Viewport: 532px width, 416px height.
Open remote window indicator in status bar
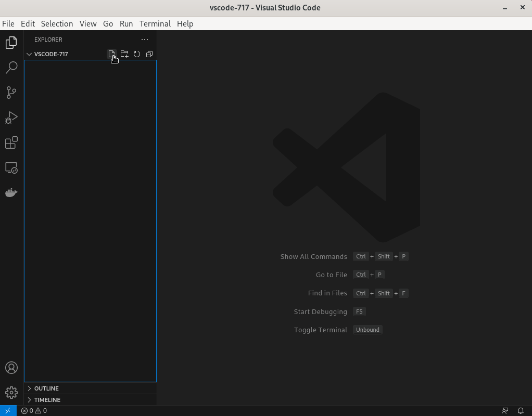[8, 411]
